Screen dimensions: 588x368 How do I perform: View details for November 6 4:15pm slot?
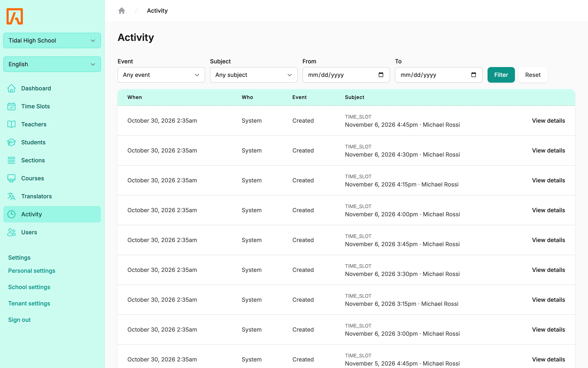tap(548, 180)
